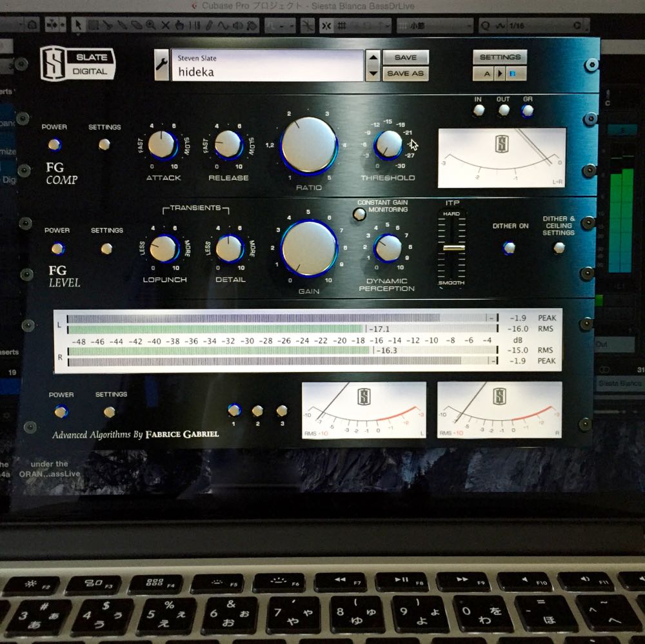645x644 pixels.
Task: Toggle the FG Comp Power button
Action: pyautogui.click(x=55, y=144)
